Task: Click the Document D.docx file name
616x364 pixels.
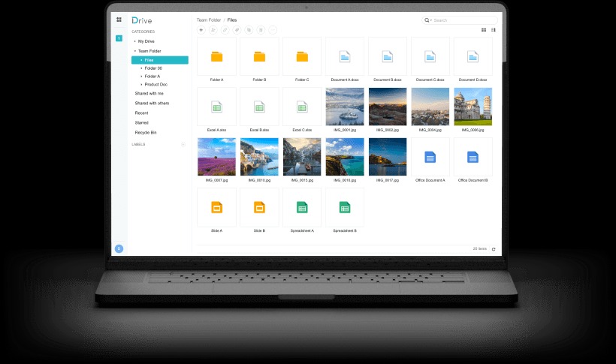Action: (473, 80)
